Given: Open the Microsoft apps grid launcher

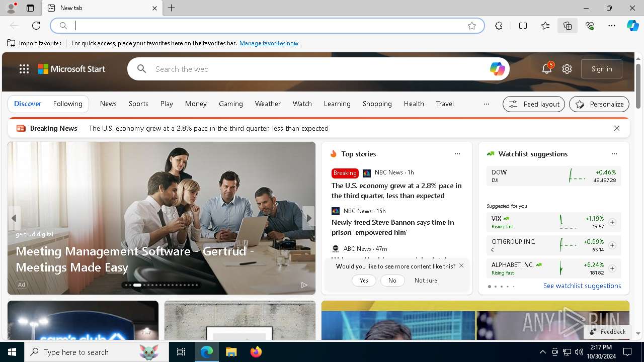Looking at the screenshot, I should (x=24, y=69).
